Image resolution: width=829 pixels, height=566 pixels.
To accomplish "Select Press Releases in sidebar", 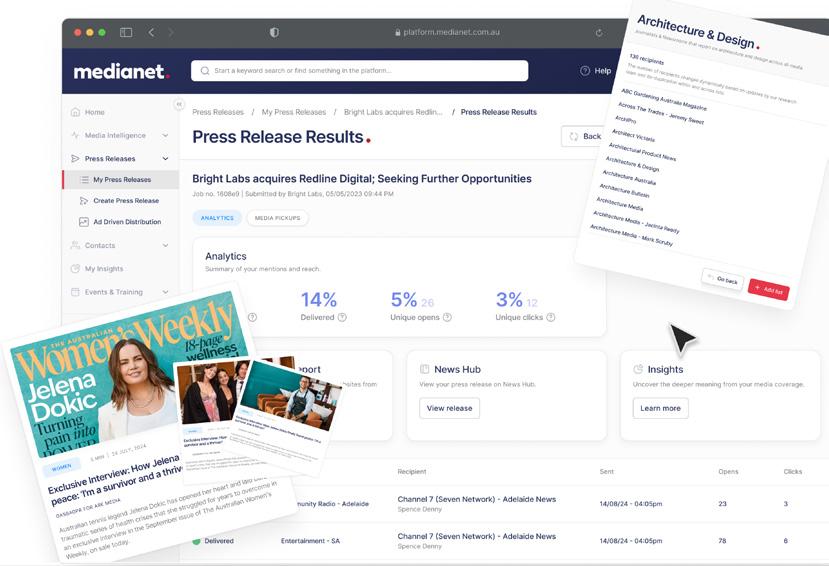I will (109, 159).
